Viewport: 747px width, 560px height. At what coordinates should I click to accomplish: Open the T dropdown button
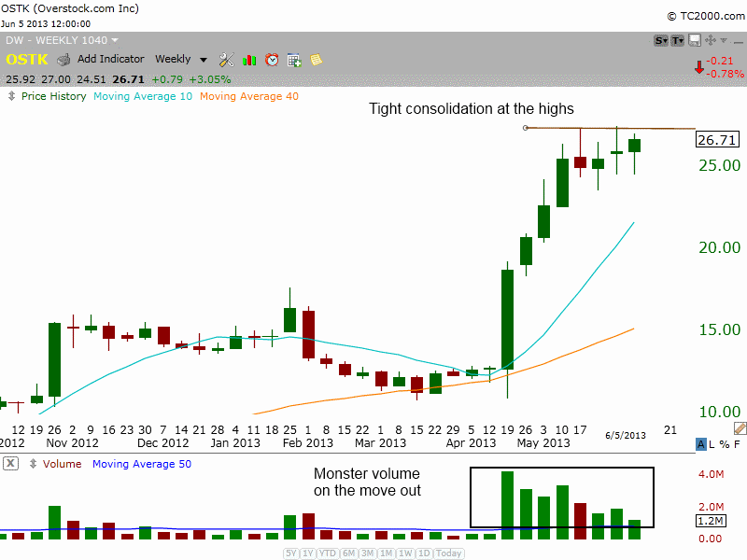click(x=678, y=40)
